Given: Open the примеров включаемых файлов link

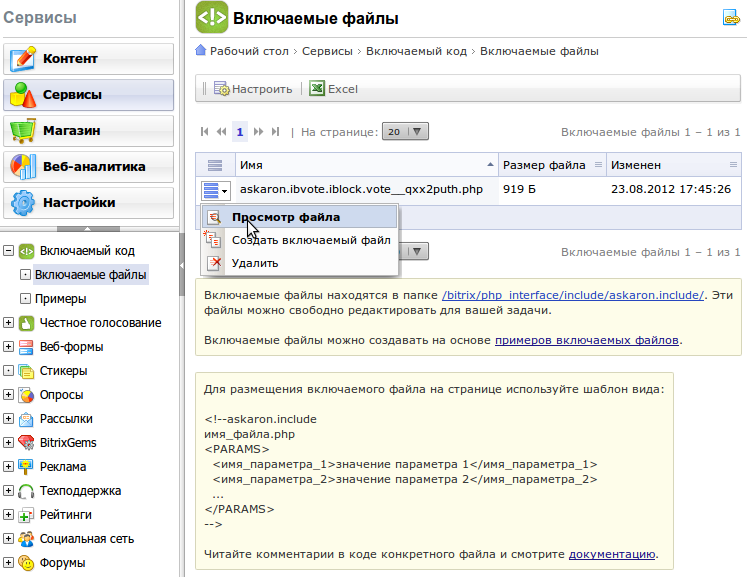Looking at the screenshot, I should 587,341.
